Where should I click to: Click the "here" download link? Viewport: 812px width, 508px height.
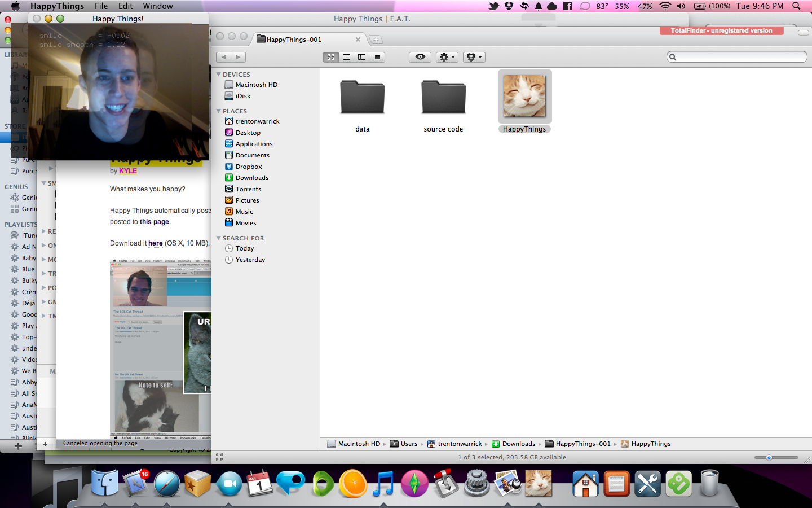[155, 243]
